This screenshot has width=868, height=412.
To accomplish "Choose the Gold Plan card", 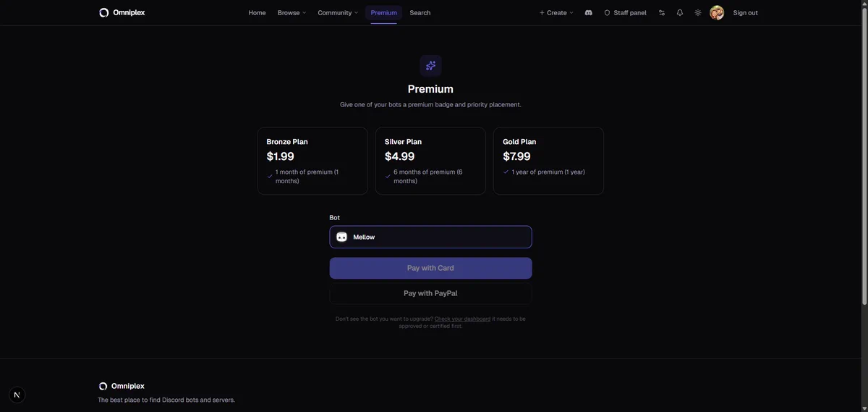I will 548,161.
